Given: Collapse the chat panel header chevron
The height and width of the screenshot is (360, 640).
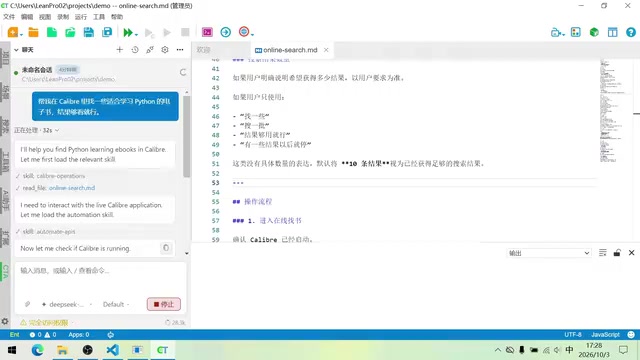Looking at the screenshot, I should click(x=16, y=50).
